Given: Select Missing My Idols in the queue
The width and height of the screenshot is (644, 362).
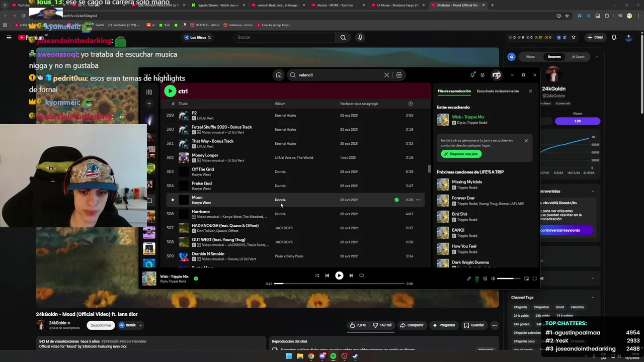Looking at the screenshot, I should (x=483, y=185).
